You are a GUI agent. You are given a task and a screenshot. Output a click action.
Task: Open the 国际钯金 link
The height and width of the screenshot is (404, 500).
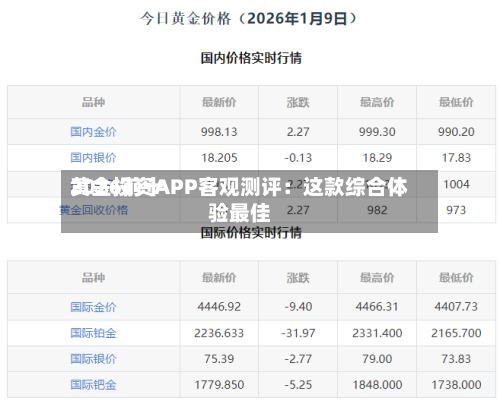coord(93,385)
